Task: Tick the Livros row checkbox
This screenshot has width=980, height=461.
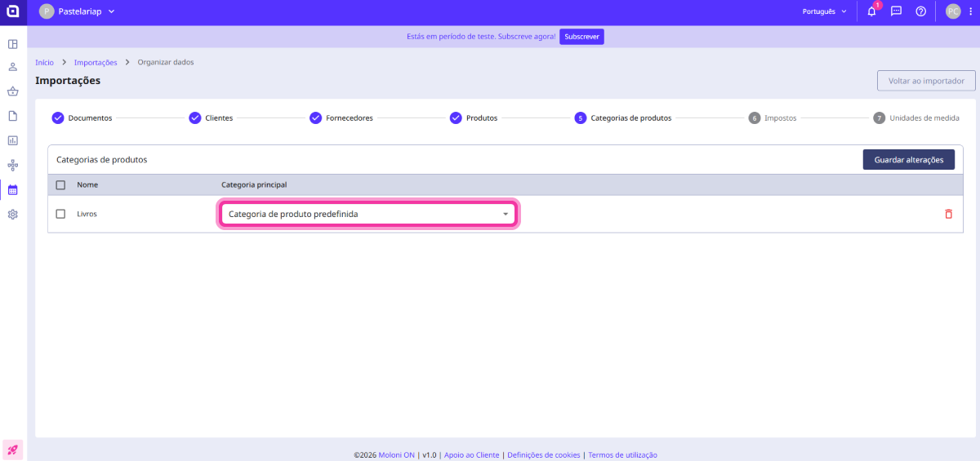Action: point(60,214)
